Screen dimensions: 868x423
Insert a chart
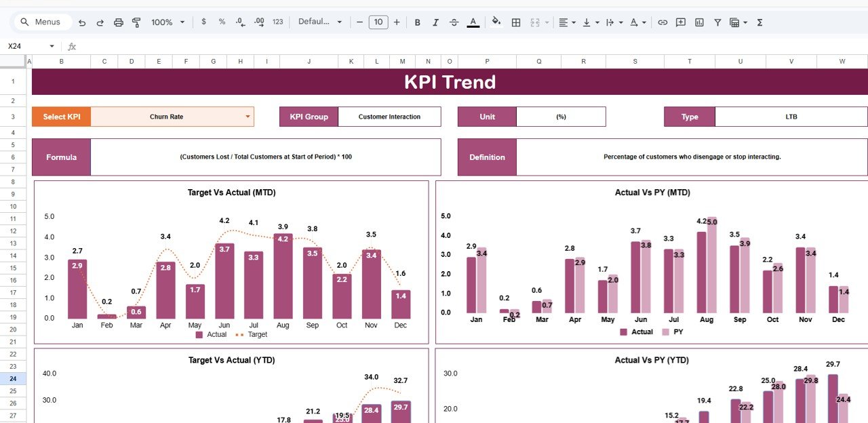(x=699, y=22)
